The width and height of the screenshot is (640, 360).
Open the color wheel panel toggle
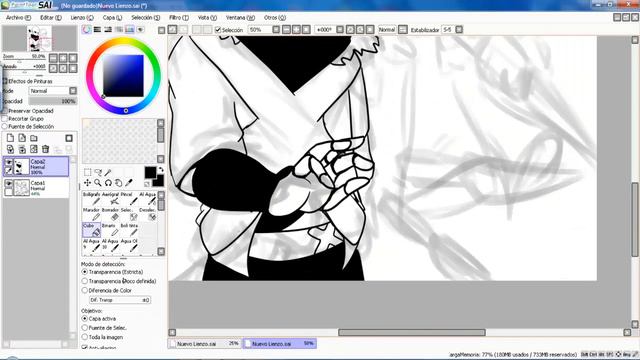(x=87, y=29)
